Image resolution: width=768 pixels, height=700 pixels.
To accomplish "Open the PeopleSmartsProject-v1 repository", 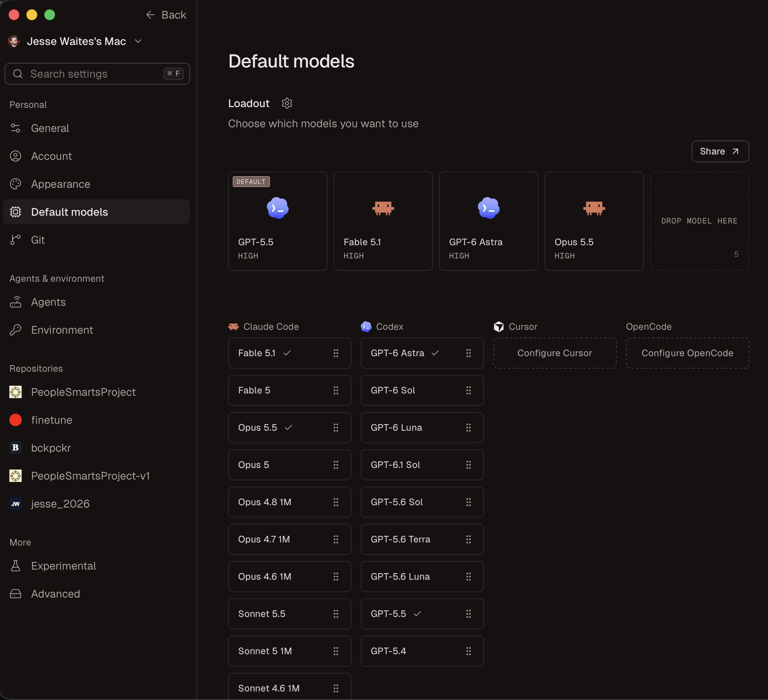I will click(97, 476).
